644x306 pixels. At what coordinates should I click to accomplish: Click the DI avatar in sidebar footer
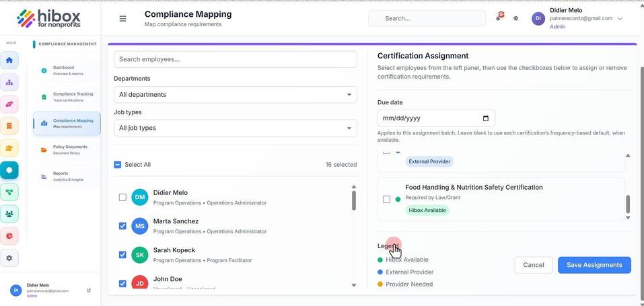pyautogui.click(x=16, y=290)
